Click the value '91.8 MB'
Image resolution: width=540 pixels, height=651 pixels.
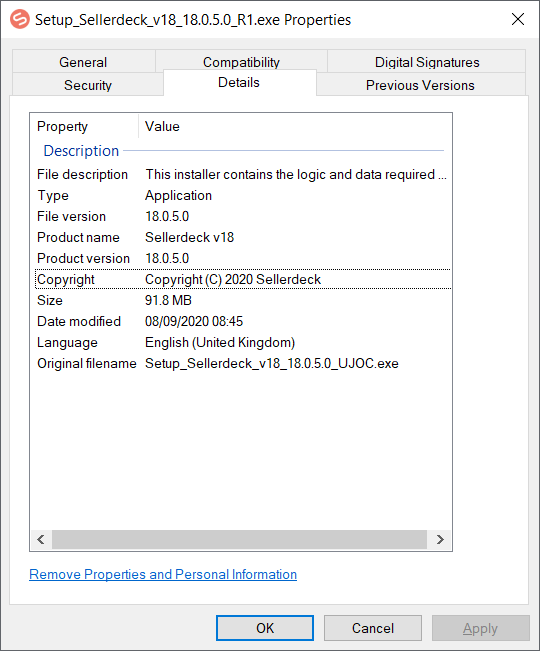pyautogui.click(x=168, y=300)
